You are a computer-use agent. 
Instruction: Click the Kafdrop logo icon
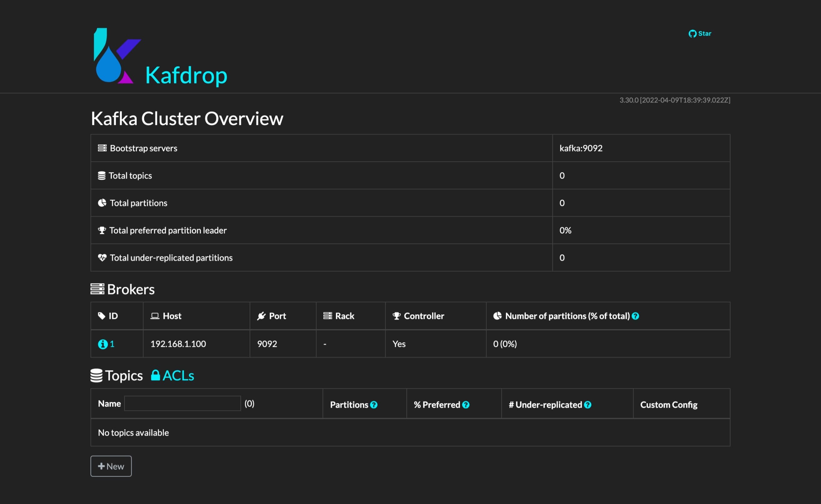[117, 56]
